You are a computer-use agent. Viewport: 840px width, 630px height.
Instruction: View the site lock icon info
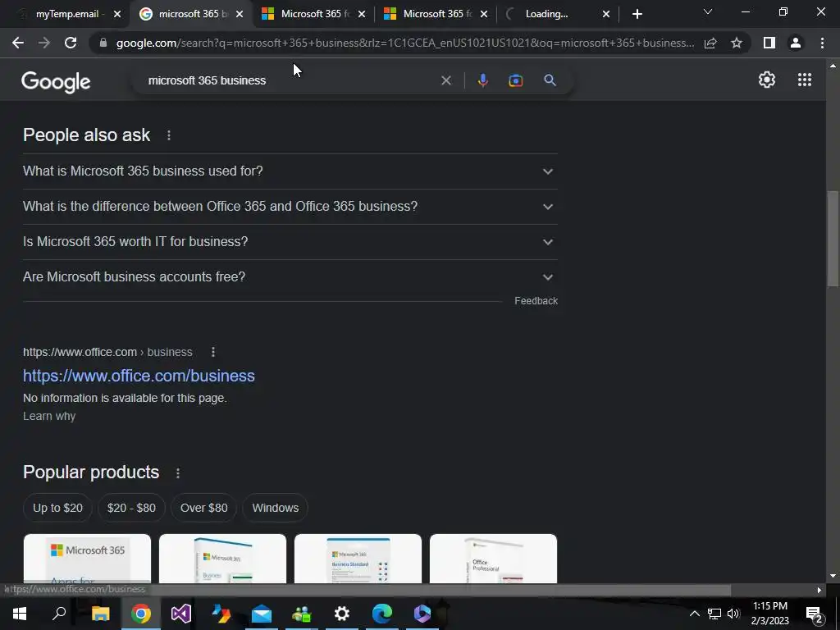[103, 43]
